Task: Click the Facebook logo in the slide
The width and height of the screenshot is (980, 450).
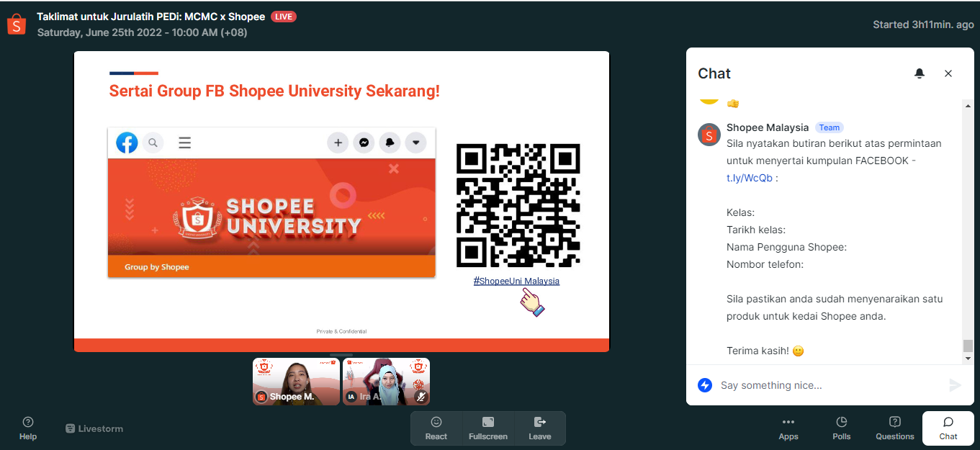Action: pyautogui.click(x=127, y=143)
